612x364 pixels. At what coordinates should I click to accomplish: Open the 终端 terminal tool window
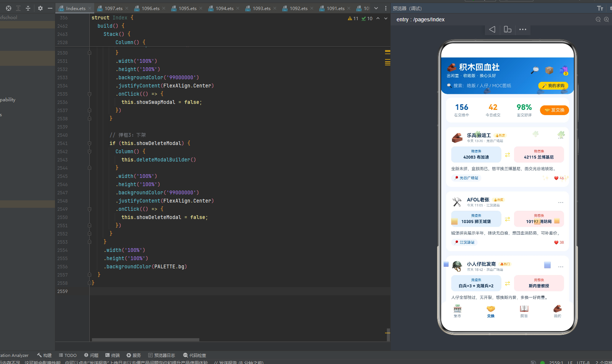[x=113, y=355]
